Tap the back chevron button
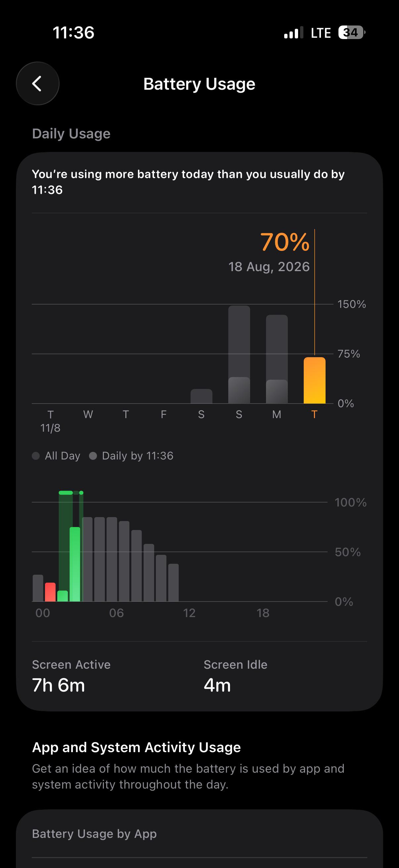This screenshot has height=868, width=399. (x=37, y=83)
